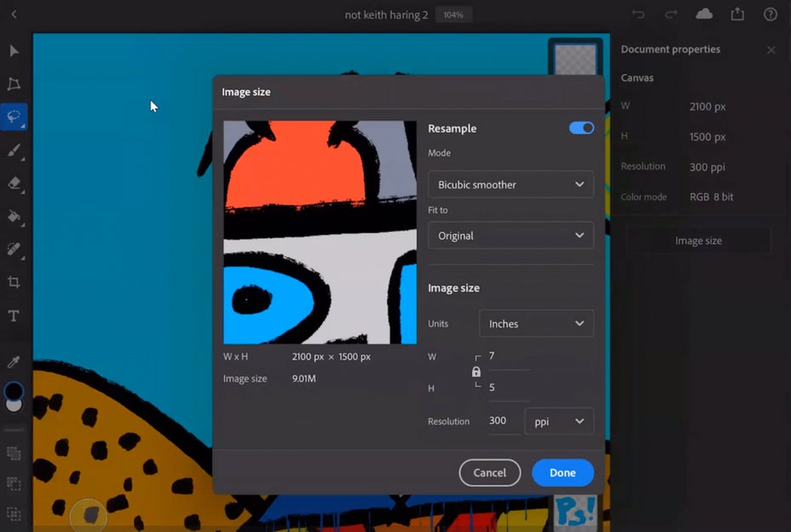Open the cloud document status icon
Screen dimensions: 791x532
(704, 14)
